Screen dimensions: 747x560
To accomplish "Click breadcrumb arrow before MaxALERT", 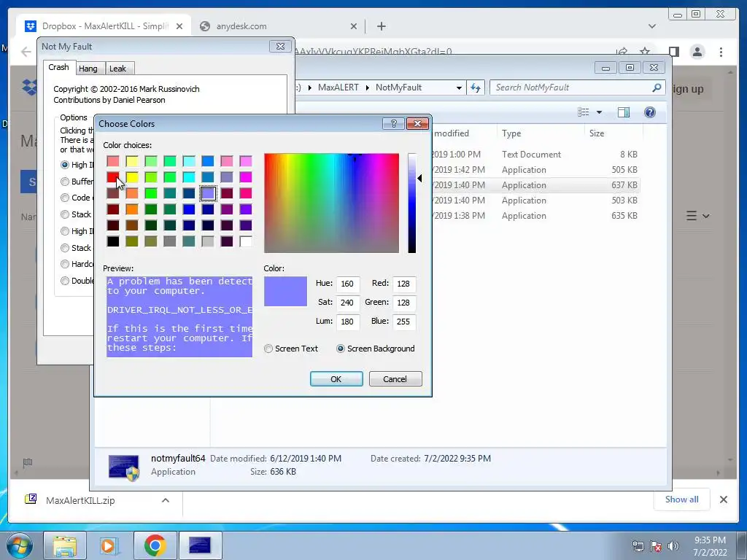I will 309,87.
